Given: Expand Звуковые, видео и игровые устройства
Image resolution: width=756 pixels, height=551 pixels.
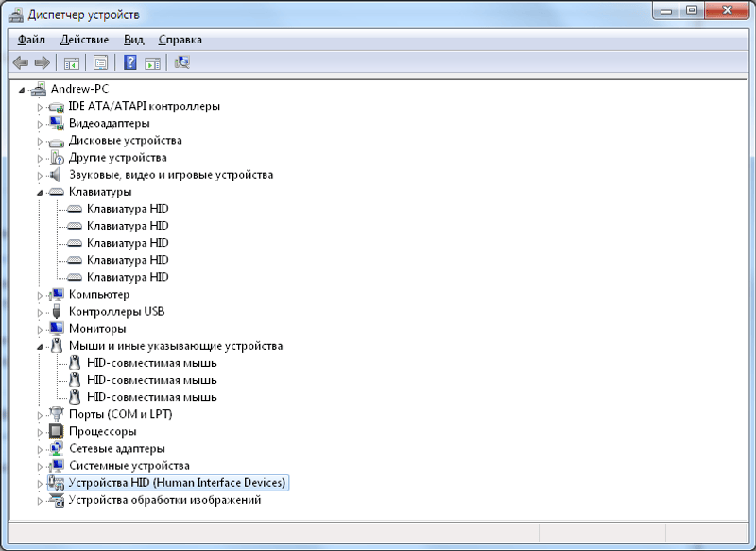Looking at the screenshot, I should [40, 176].
